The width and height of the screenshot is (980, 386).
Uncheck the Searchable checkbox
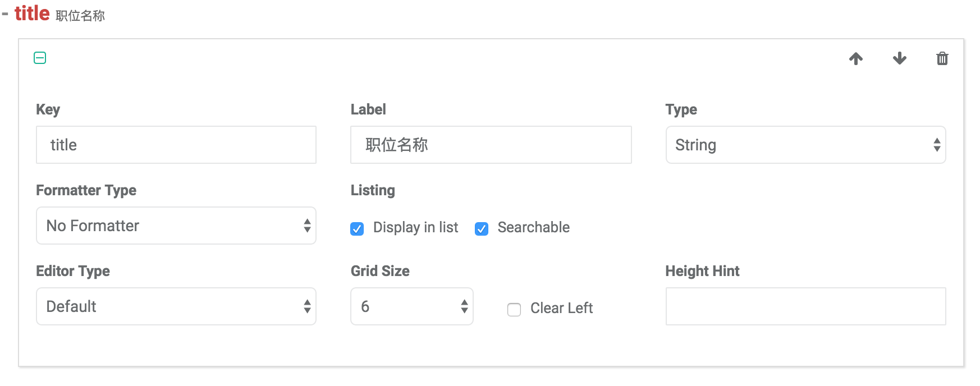point(482,229)
